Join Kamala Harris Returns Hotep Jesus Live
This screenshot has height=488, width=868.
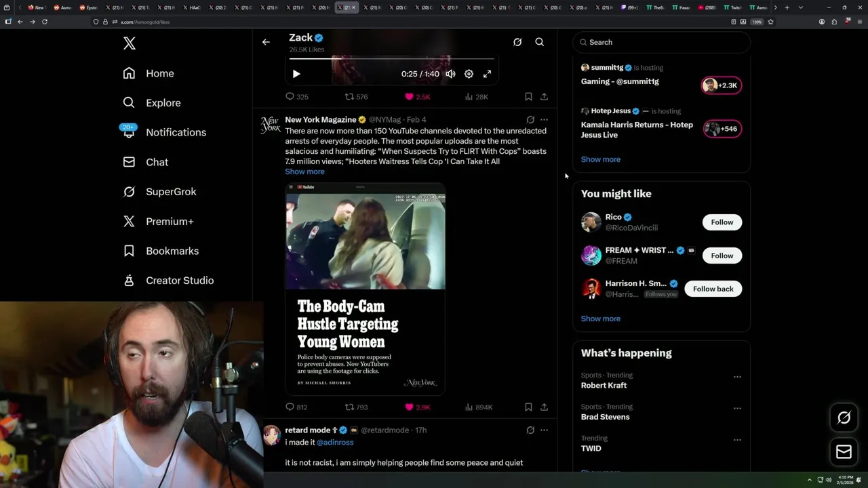point(722,129)
